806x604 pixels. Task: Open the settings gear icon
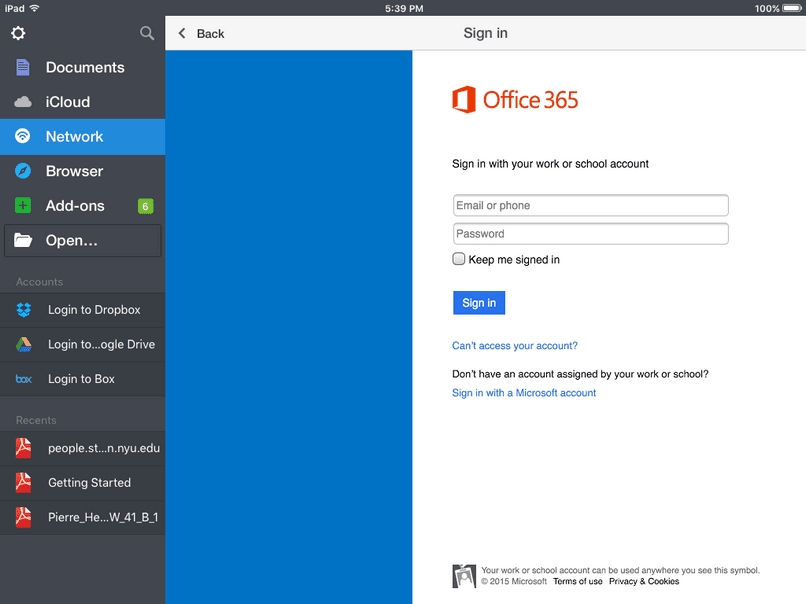point(18,33)
